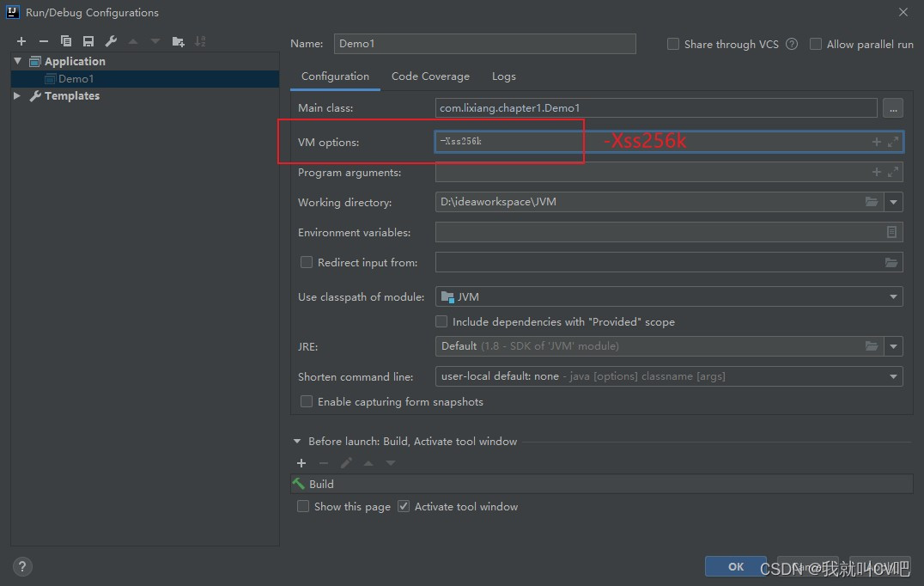This screenshot has width=924, height=586.
Task: Close the Run/Debug Configurations dialog
Action: coord(903,12)
